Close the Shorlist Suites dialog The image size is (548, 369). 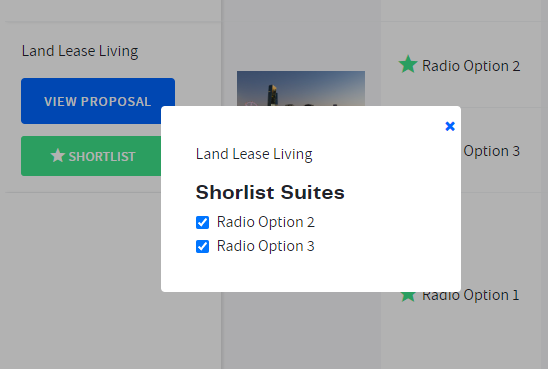450,126
